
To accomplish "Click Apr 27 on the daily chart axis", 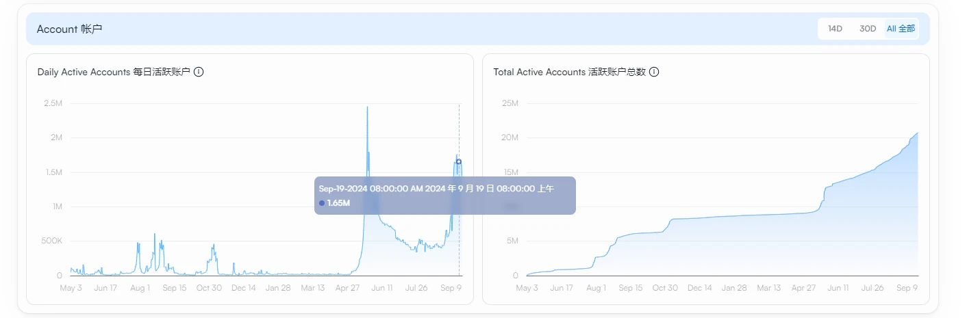I will pos(347,288).
